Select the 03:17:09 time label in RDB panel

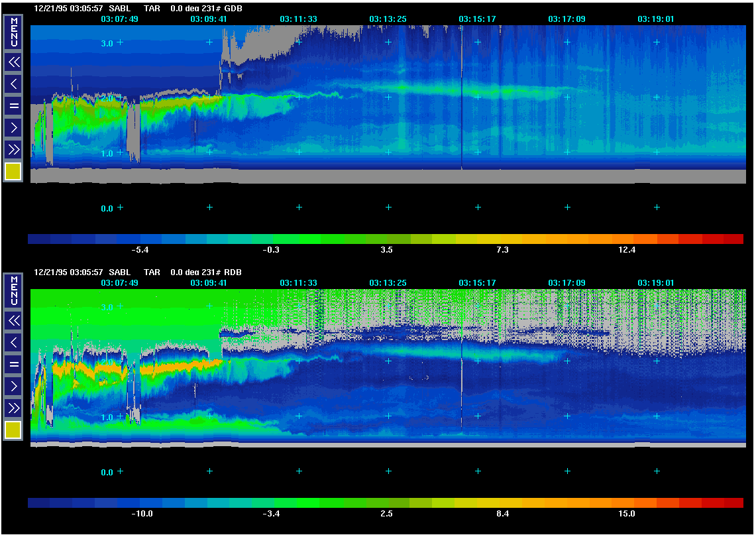pos(567,282)
